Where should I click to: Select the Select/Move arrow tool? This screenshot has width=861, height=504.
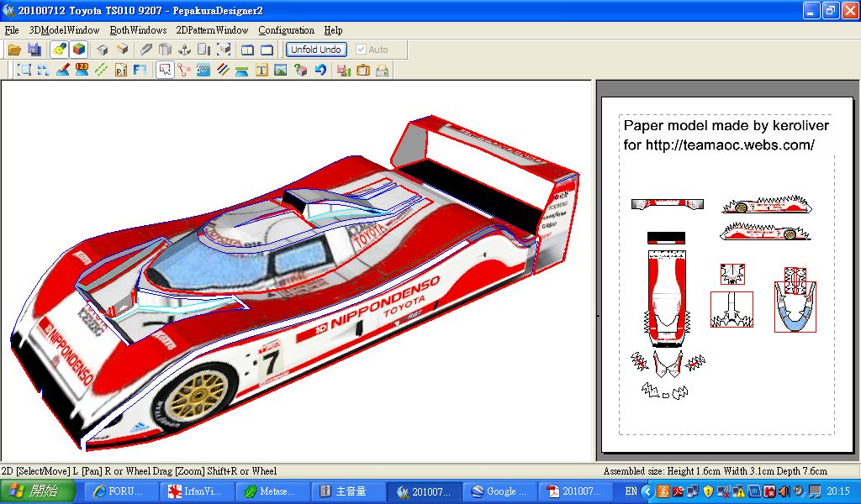pos(164,71)
